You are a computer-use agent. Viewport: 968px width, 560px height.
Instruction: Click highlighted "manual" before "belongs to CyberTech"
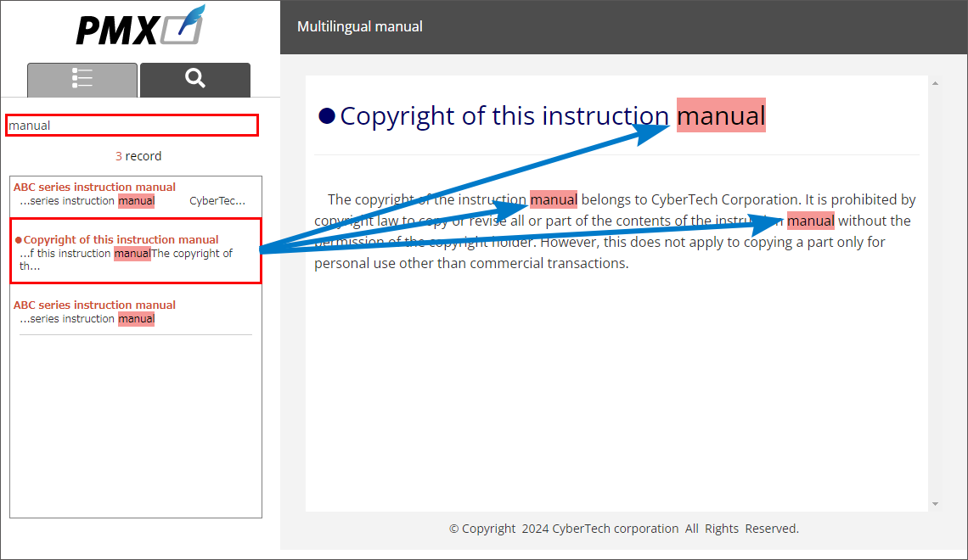554,199
